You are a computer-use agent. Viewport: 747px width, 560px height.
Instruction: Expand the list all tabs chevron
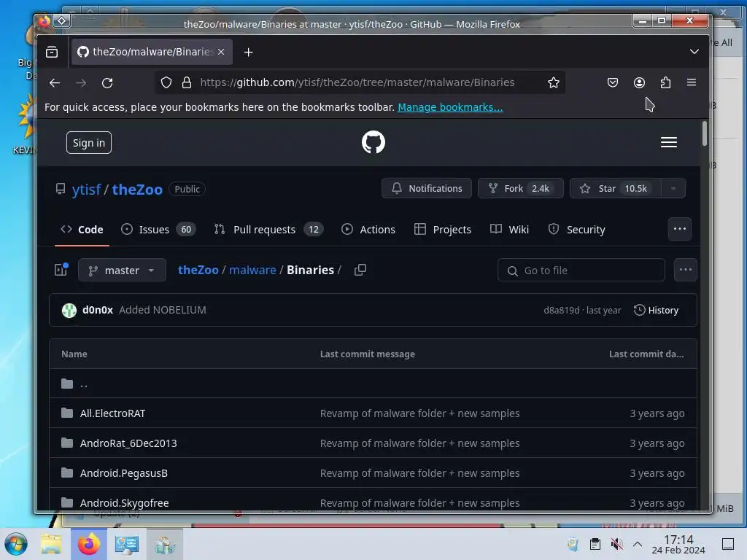click(x=694, y=52)
